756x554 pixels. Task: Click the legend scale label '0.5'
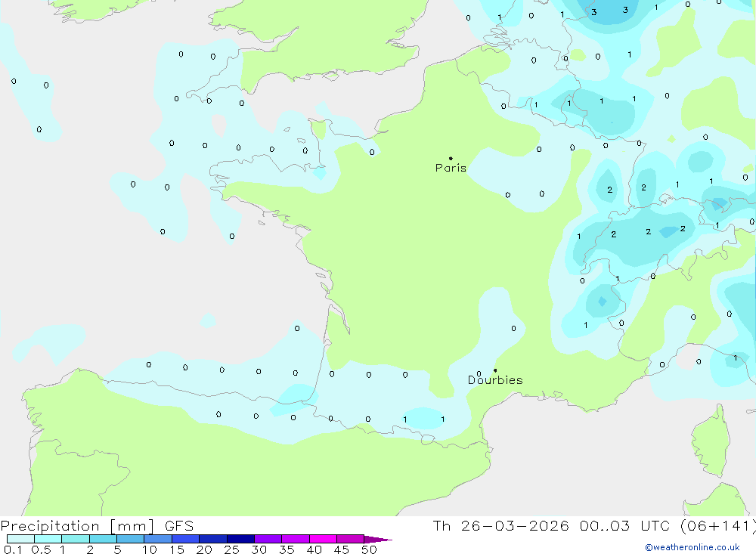pyautogui.click(x=41, y=549)
